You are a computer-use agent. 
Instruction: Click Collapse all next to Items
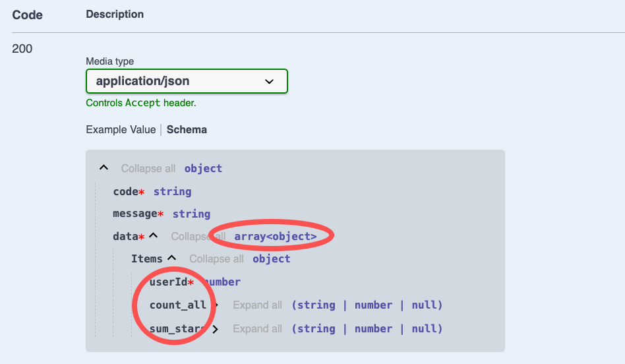216,259
